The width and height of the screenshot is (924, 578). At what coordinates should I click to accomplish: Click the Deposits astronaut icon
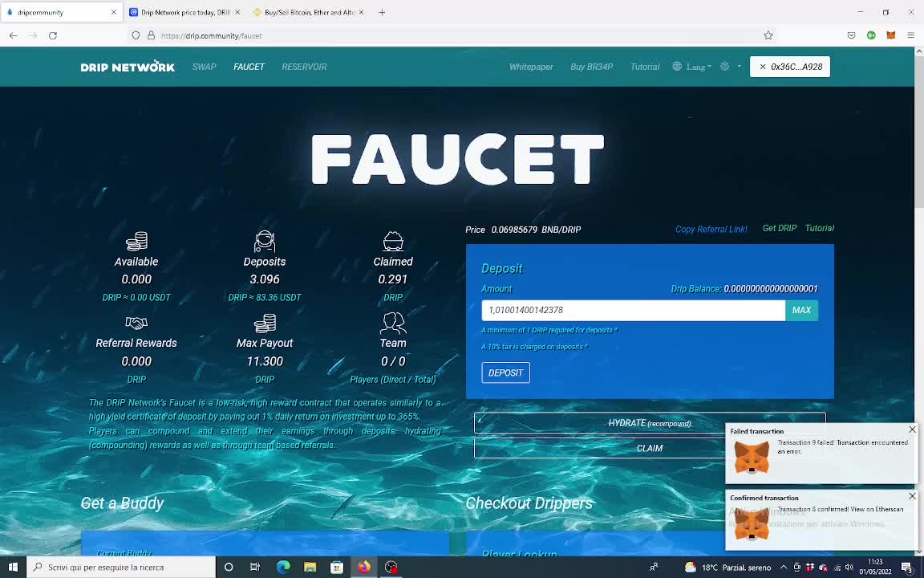[265, 241]
